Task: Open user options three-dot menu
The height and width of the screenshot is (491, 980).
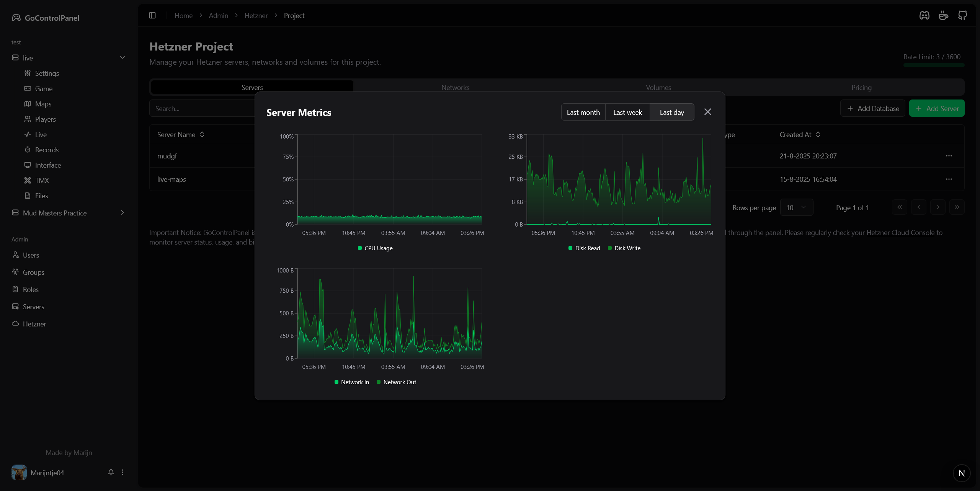Action: 122,472
